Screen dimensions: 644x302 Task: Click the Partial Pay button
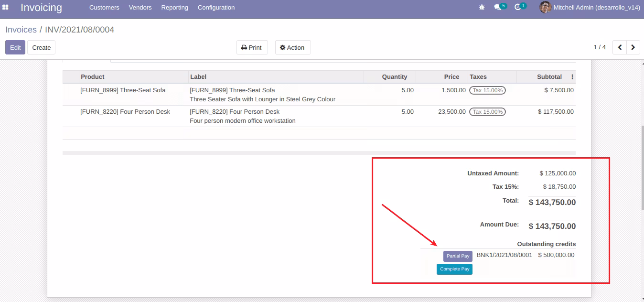[x=458, y=256]
